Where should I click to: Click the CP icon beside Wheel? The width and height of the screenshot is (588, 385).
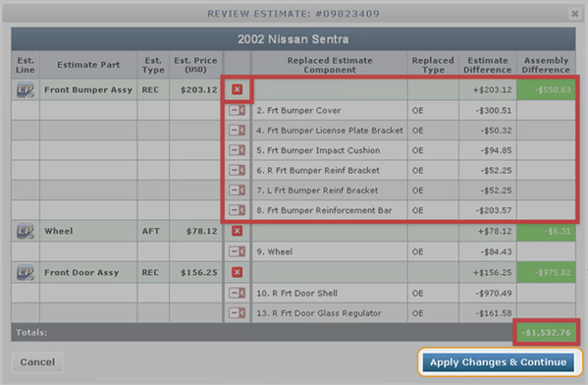(26, 231)
